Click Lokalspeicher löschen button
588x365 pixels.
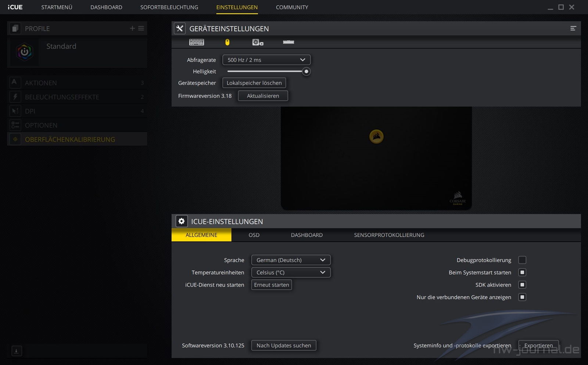coord(254,83)
